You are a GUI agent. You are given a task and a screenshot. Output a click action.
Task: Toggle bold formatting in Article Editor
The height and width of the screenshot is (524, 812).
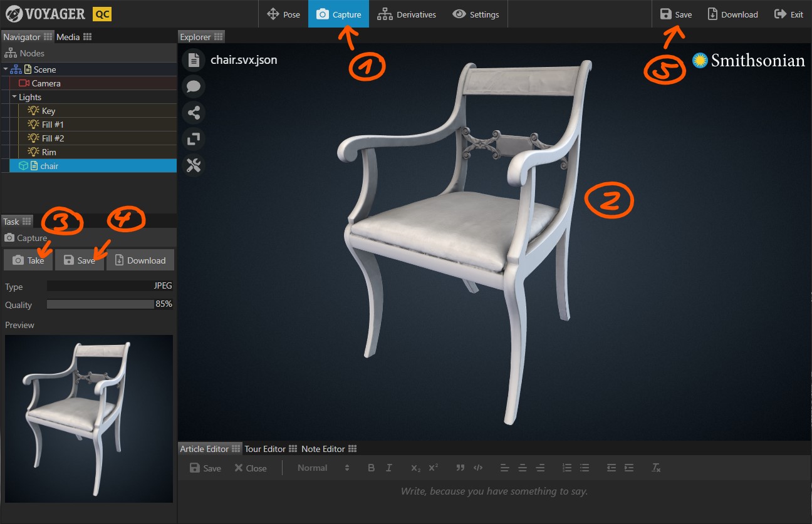tap(371, 468)
